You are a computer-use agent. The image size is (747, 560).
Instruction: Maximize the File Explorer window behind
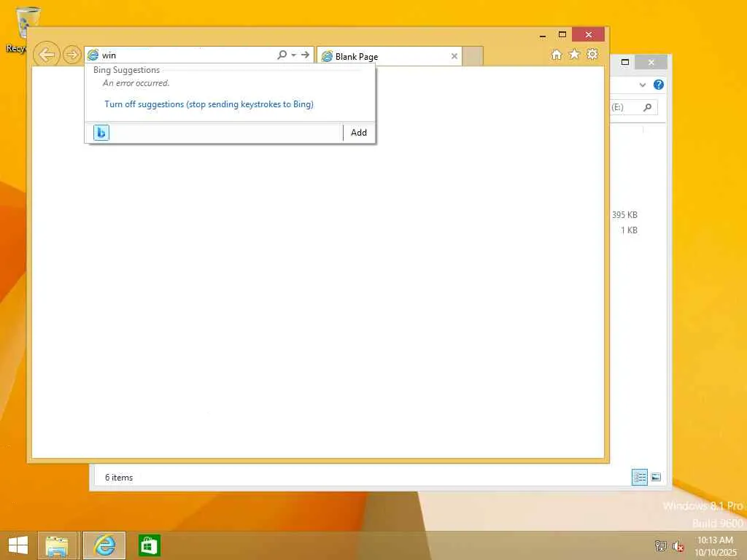[625, 63]
